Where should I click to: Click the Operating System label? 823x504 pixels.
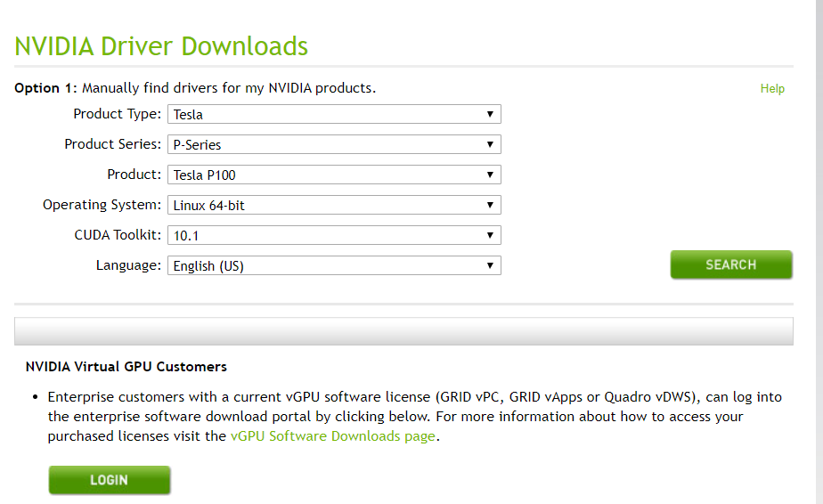(102, 205)
